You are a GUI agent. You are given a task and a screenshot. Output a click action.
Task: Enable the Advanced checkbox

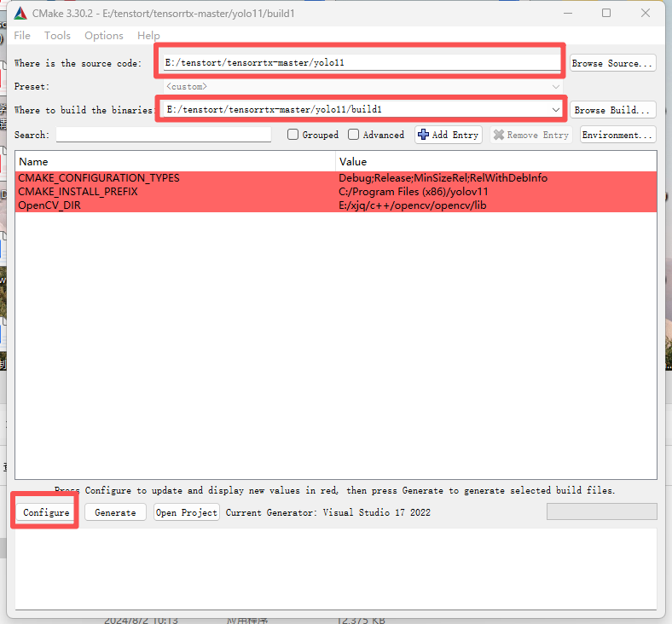[x=354, y=135]
